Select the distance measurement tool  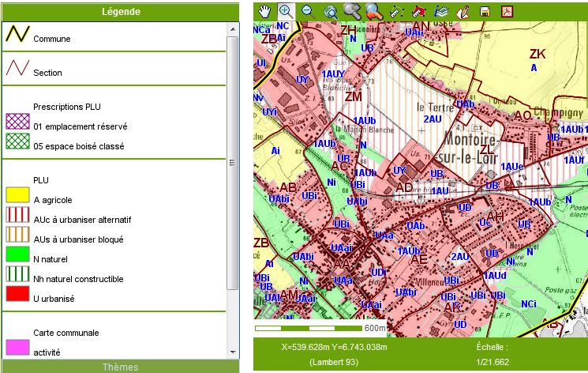(x=397, y=11)
